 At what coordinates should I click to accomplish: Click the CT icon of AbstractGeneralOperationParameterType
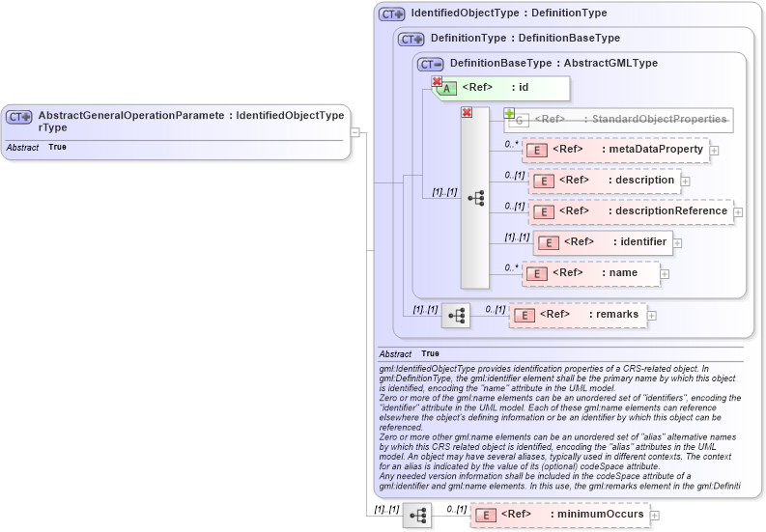(18, 117)
